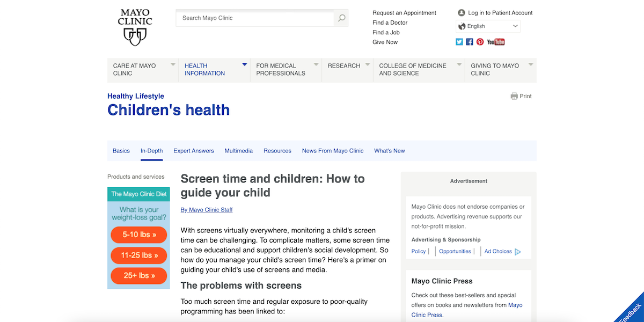644x322 pixels.
Task: Open Mayo Clinic's Twitter page icon
Action: [459, 42]
